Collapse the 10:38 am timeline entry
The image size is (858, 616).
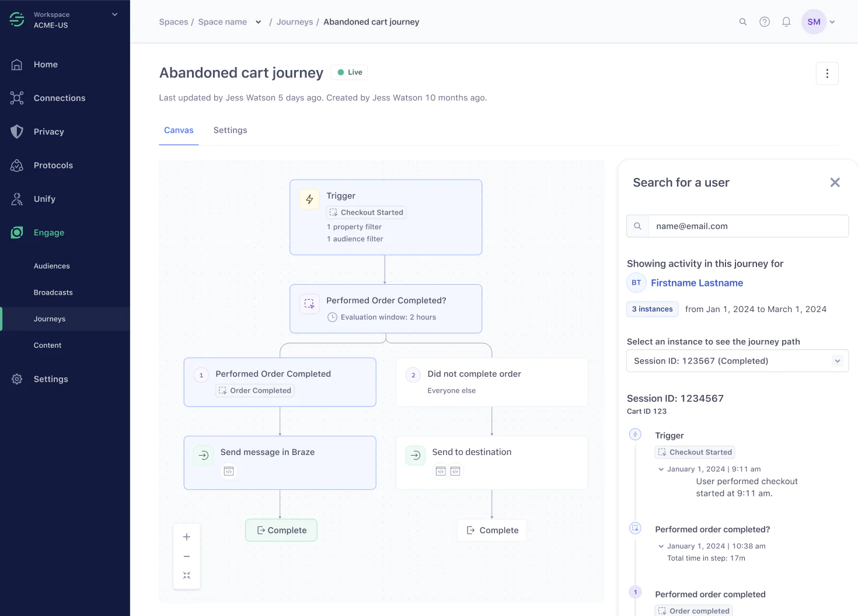point(661,547)
